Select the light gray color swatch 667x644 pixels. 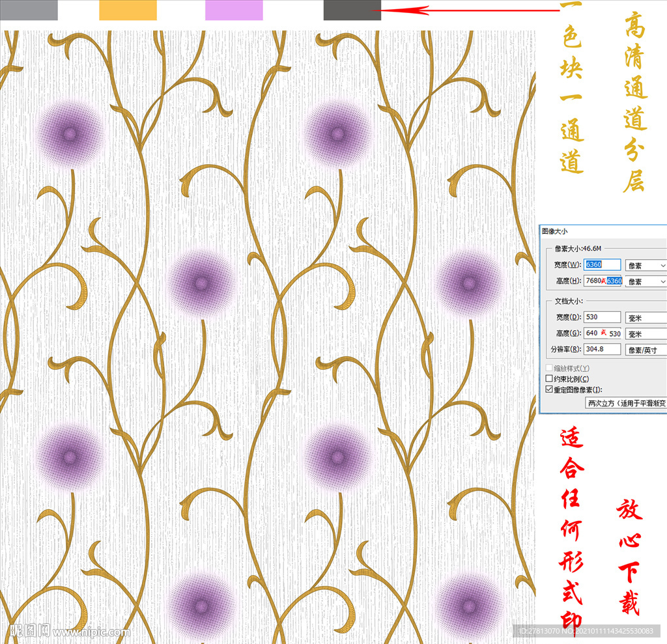click(x=29, y=10)
